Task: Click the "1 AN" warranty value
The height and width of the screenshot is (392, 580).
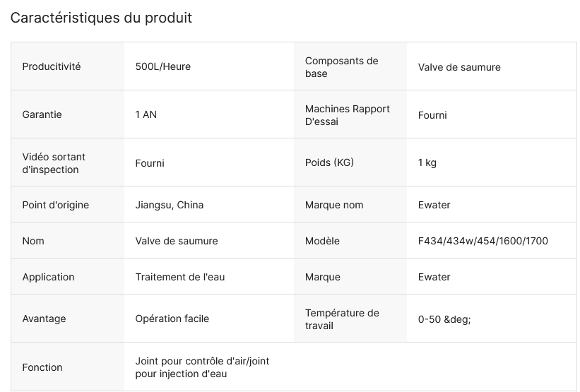Action: tap(146, 114)
